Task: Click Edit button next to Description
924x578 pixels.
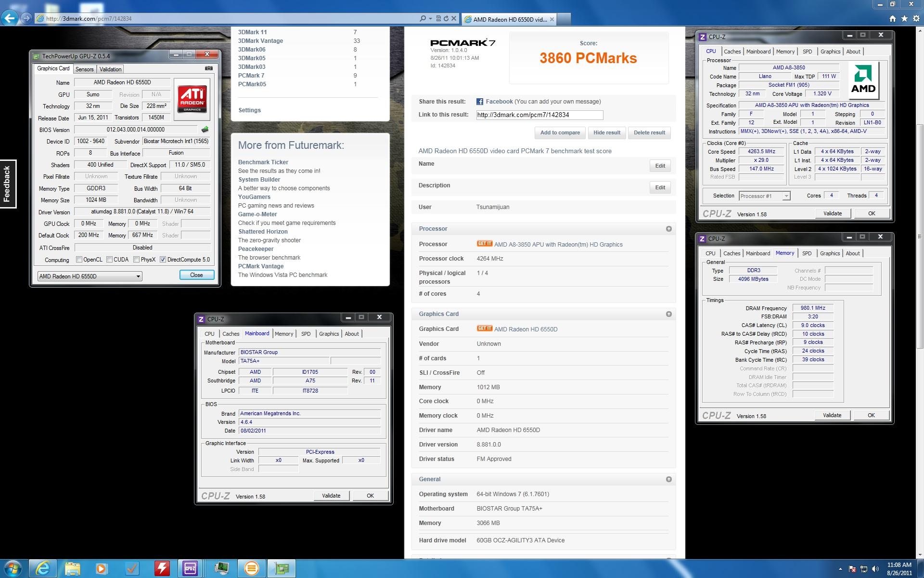Action: click(x=660, y=187)
